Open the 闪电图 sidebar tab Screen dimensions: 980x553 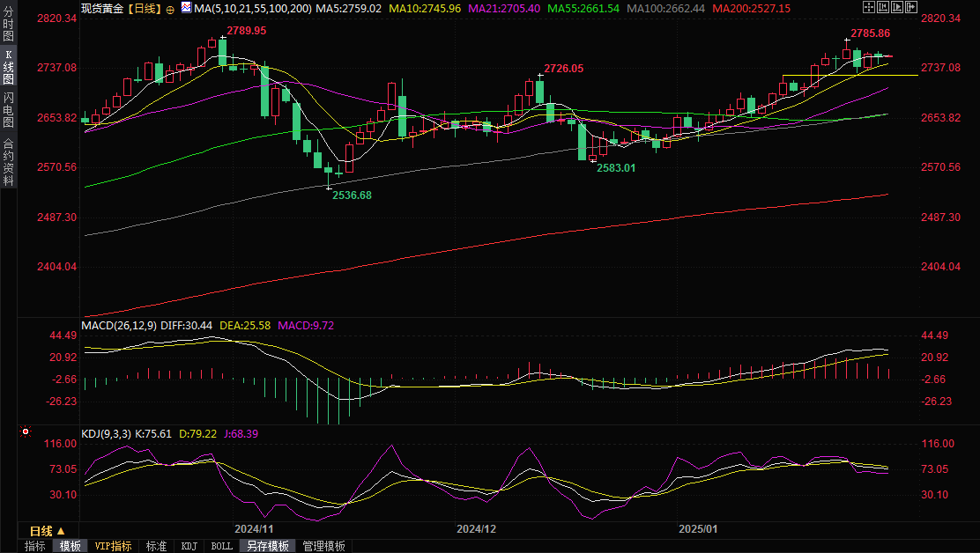click(8, 109)
